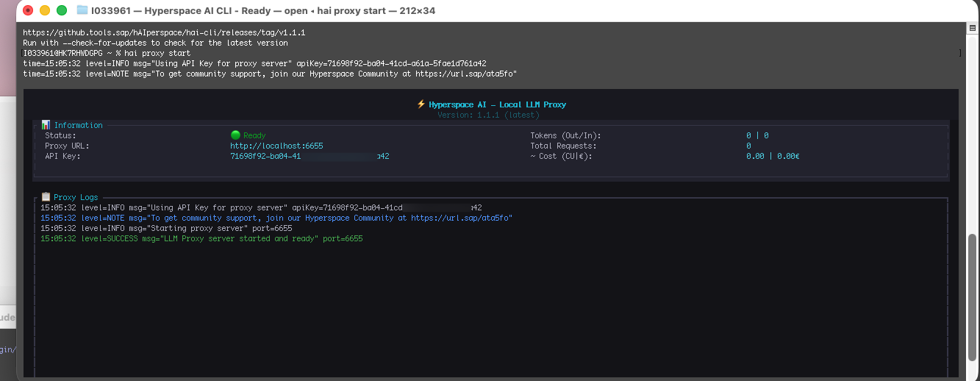
Task: Click the Tokens value '0 | 0'
Action: point(757,135)
